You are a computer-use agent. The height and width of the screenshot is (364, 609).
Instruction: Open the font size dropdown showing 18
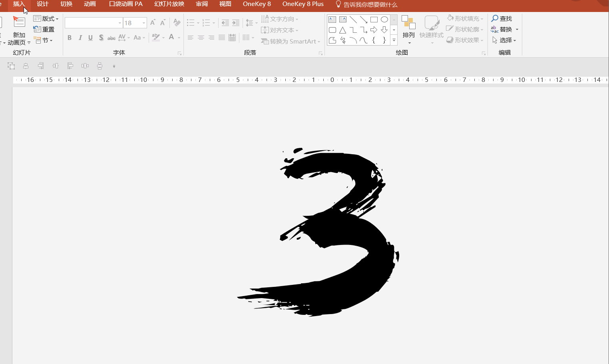click(x=144, y=23)
